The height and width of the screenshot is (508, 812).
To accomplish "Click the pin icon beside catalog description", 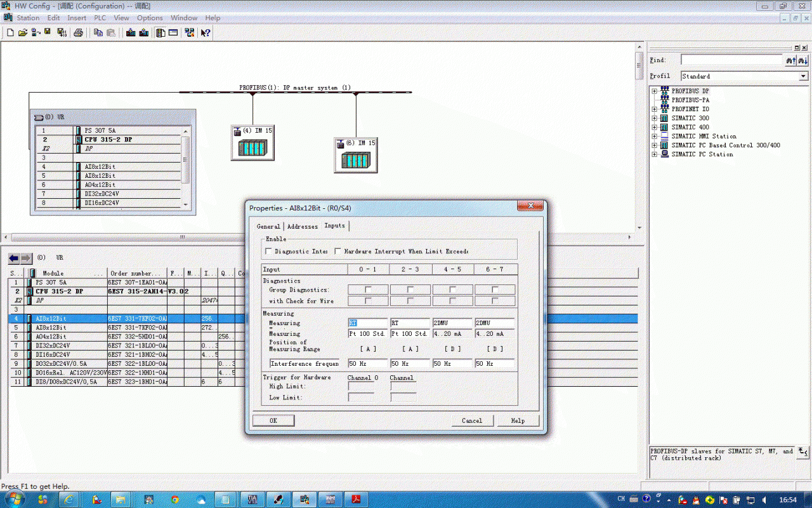I will coord(803,452).
